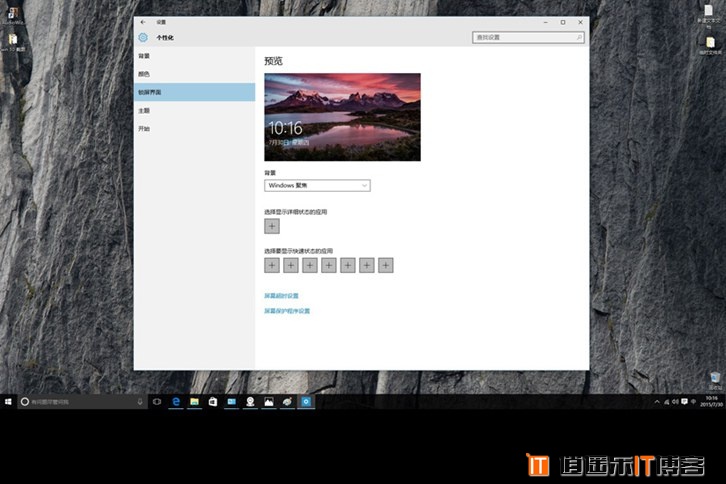Viewport: 726px width, 484px height.
Task: Maximize the Settings window
Action: point(563,22)
